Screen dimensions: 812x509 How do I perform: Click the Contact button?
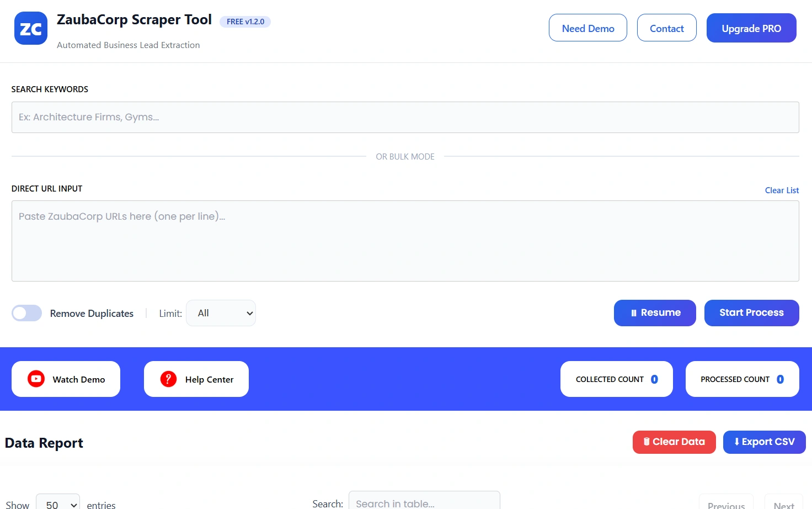click(667, 28)
